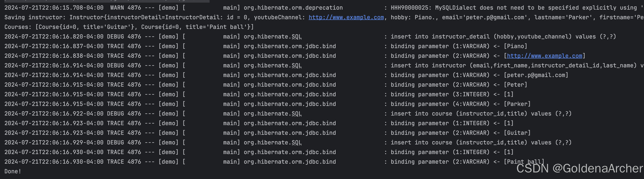Image resolution: width=644 pixels, height=179 pixels.
Task: Click "insert into course" statement logged at 22:06:16.922
Action: coord(481,114)
